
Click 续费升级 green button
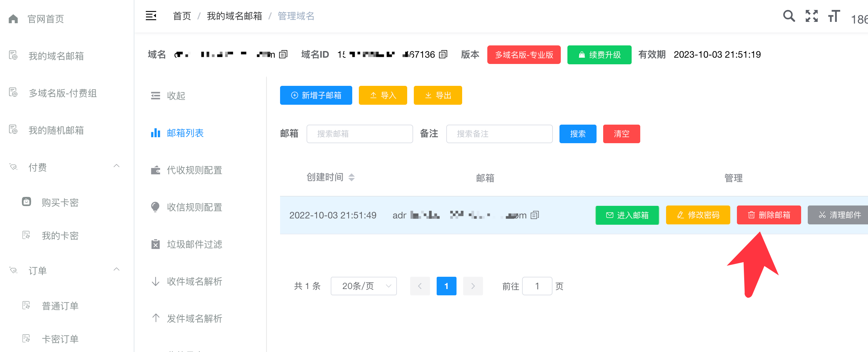(599, 55)
